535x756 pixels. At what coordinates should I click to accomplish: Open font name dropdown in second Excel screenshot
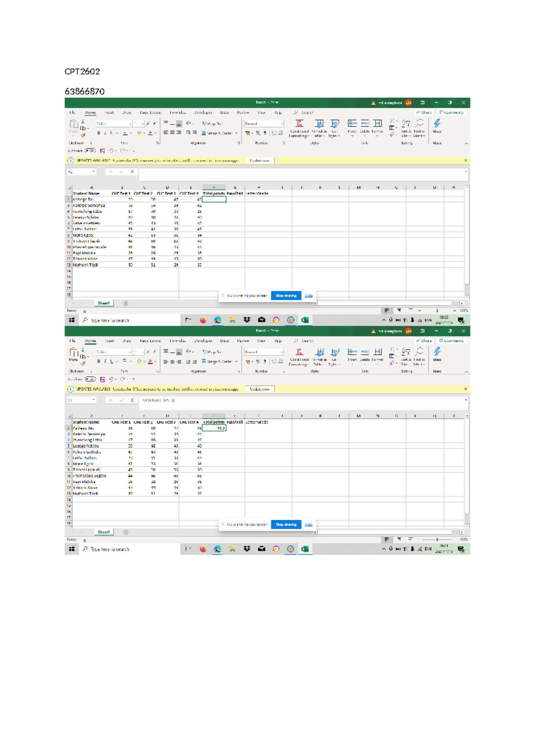click(x=130, y=352)
